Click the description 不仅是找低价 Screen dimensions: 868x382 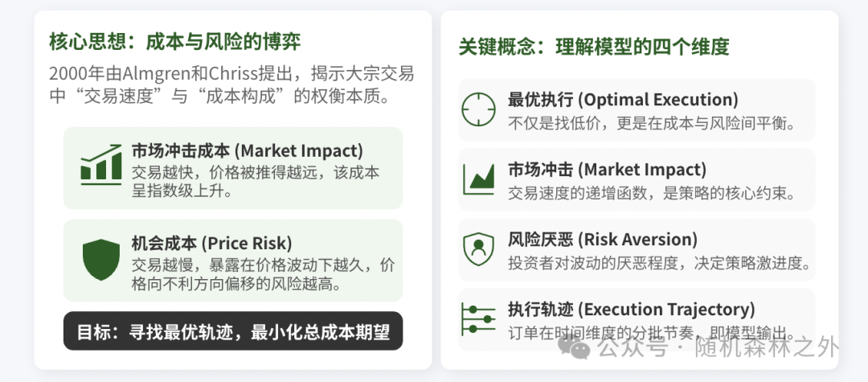(x=651, y=123)
